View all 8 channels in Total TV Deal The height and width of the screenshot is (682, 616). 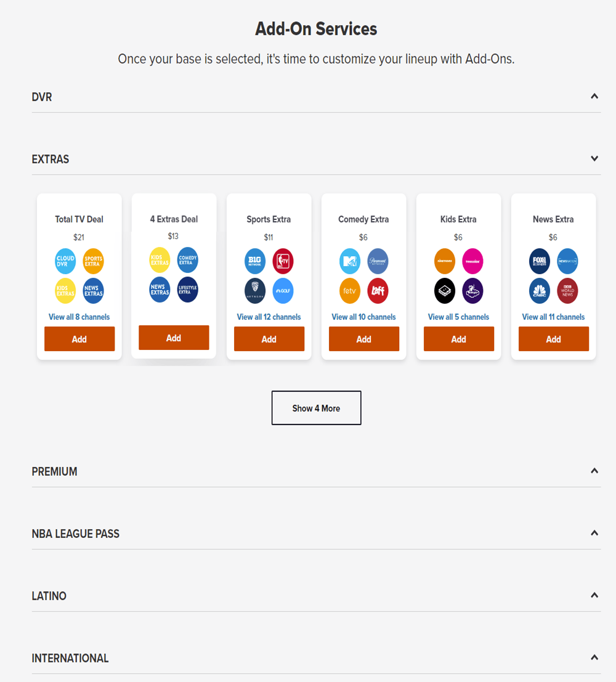tap(79, 317)
